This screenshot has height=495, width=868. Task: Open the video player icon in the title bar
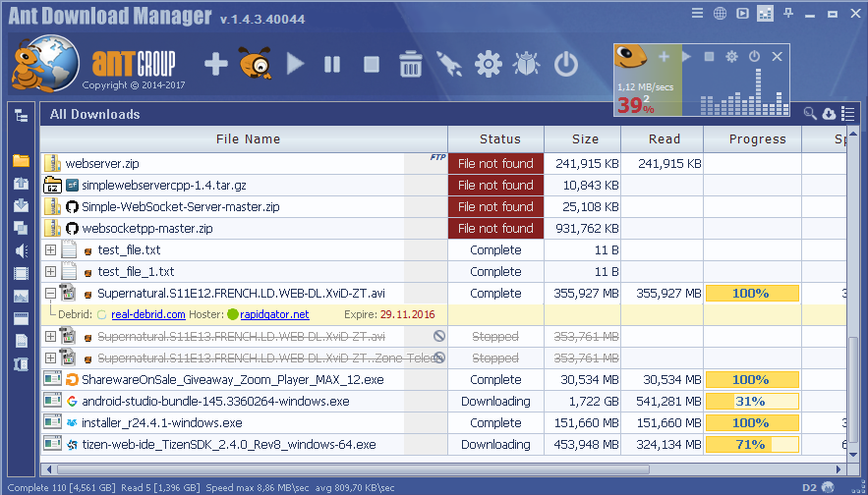[742, 14]
